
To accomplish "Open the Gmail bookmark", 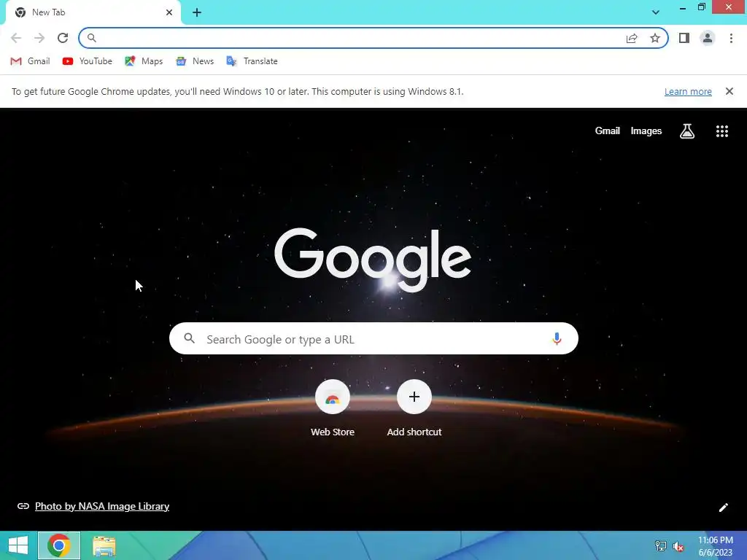I will (30, 61).
